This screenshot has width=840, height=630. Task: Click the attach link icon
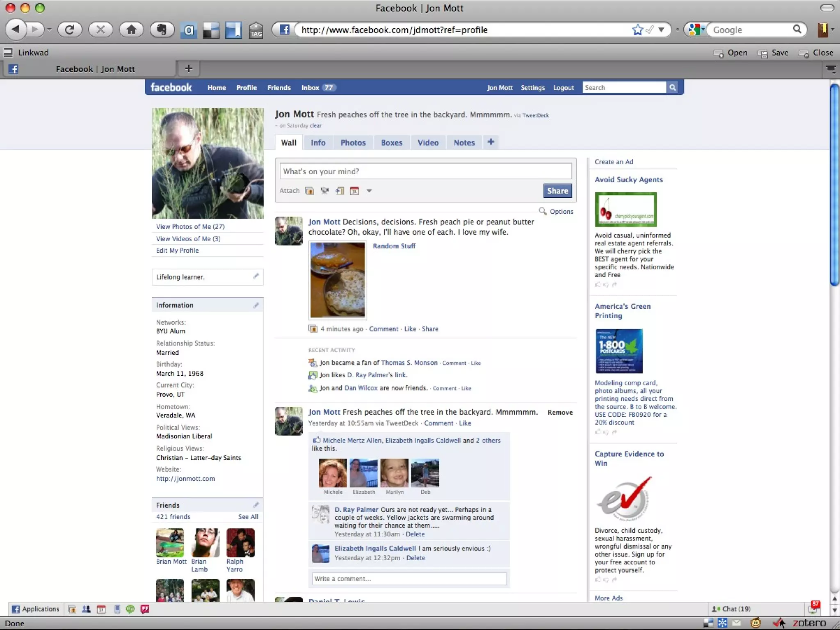[x=340, y=191]
